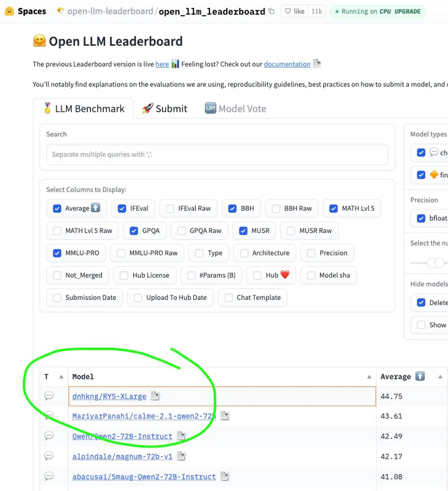Click the chat type icon in first row

click(x=49, y=396)
